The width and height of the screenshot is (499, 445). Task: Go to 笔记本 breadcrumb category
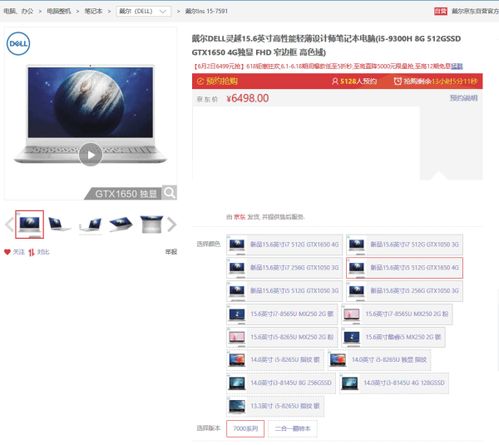tap(93, 11)
